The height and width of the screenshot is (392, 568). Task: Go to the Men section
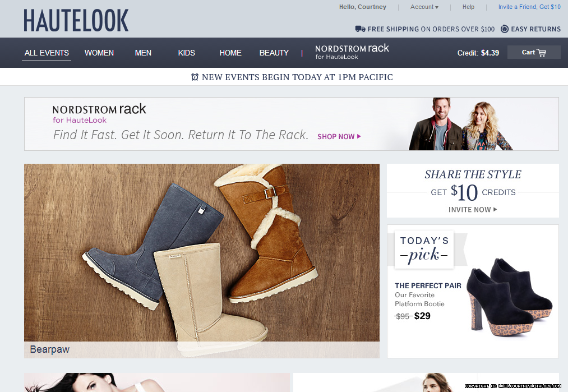[143, 53]
